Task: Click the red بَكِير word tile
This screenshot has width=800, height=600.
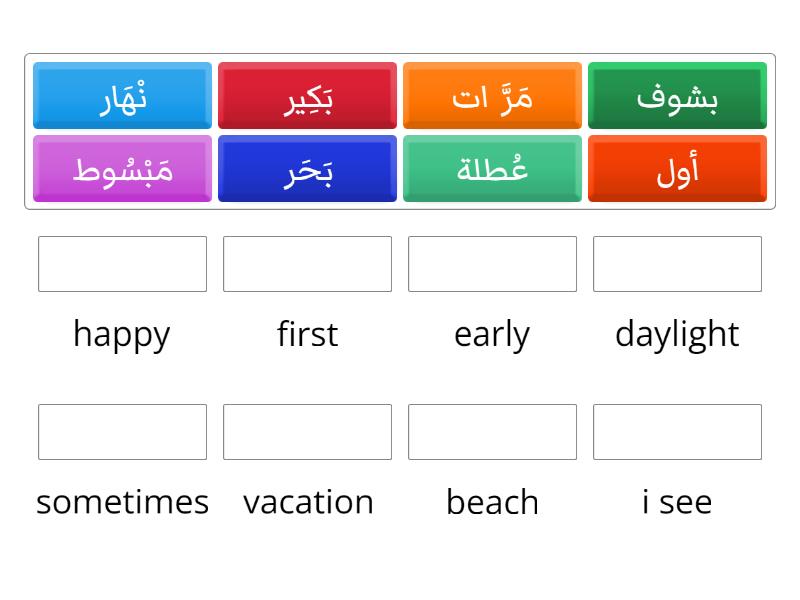Action: click(307, 96)
